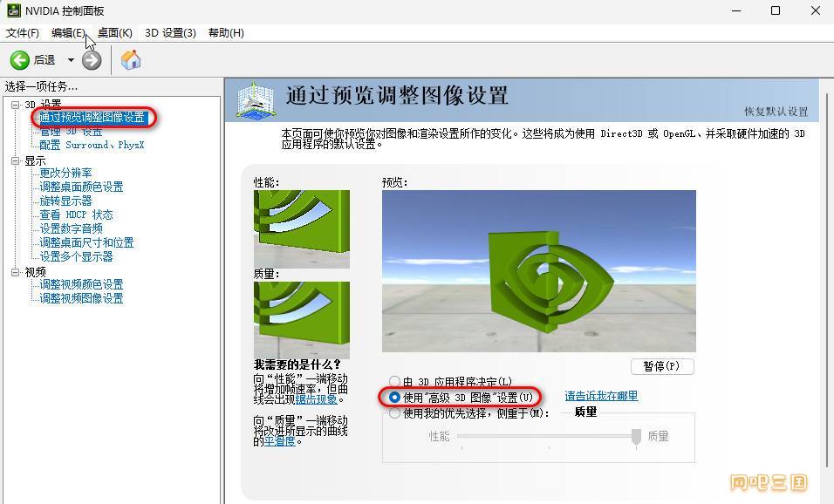Select 使用我的优先选择 radio option
Image resolution: width=834 pixels, height=504 pixels.
[x=395, y=413]
